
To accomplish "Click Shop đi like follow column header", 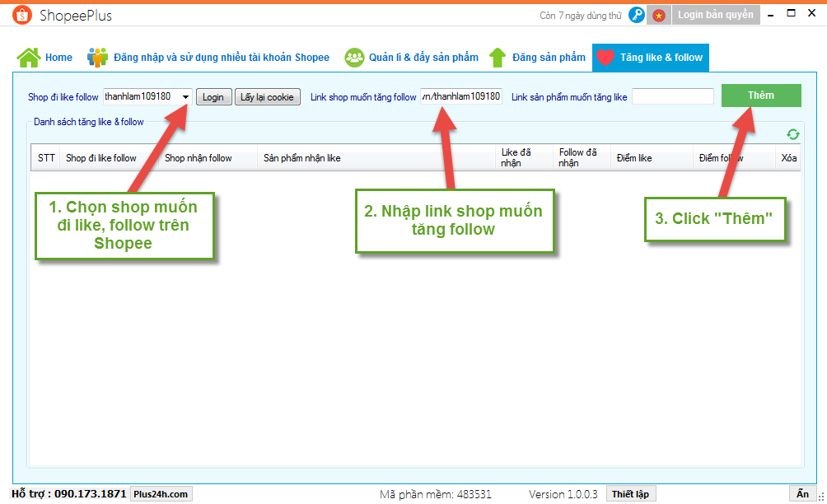I will pos(109,157).
